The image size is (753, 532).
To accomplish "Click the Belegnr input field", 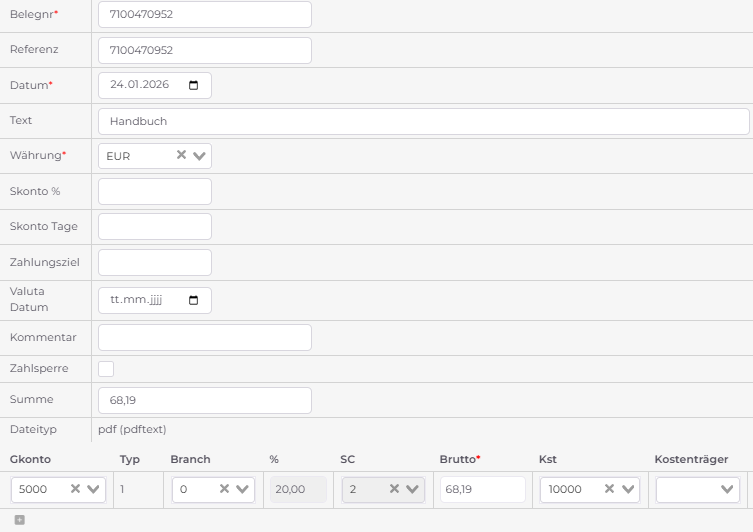I will [204, 15].
